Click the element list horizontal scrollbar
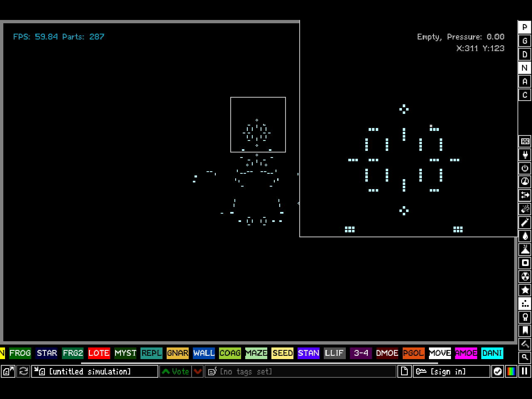This screenshot has width=532, height=399. click(259, 363)
